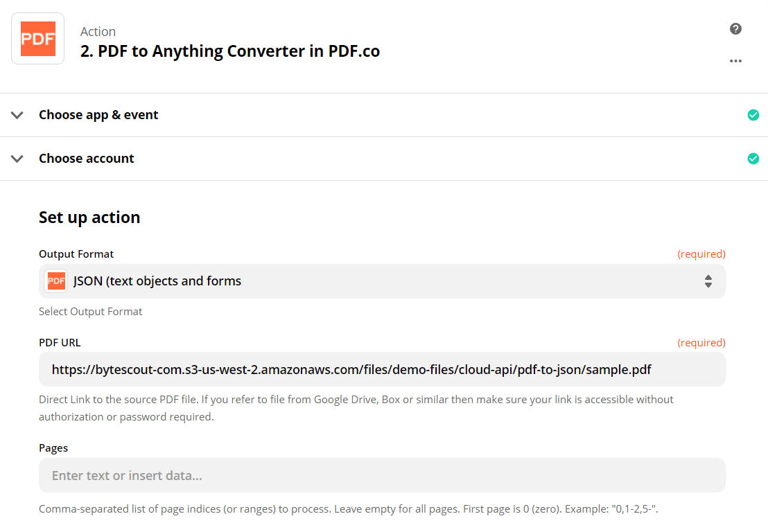
Task: Click the up-down arrows on Output Format selector
Action: [x=708, y=281]
